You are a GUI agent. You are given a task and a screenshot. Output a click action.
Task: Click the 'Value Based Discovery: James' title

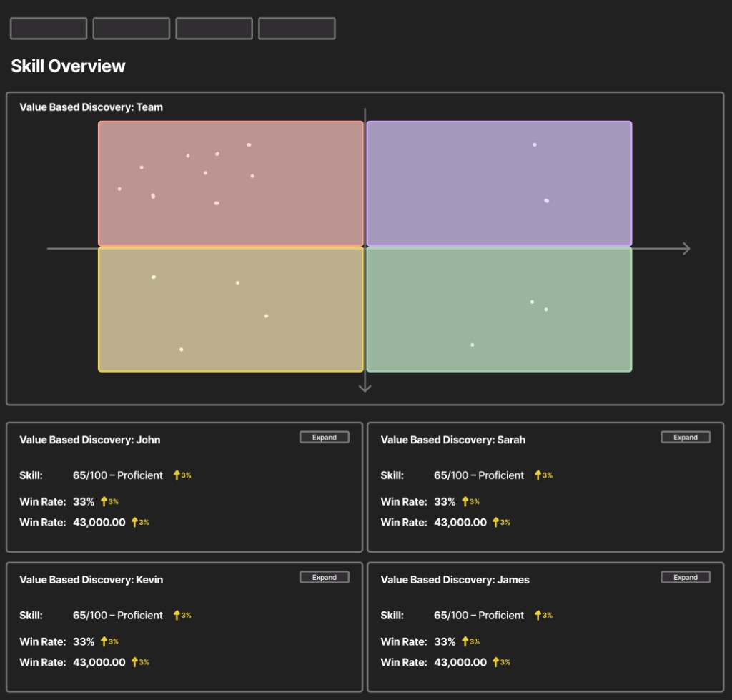pos(455,579)
